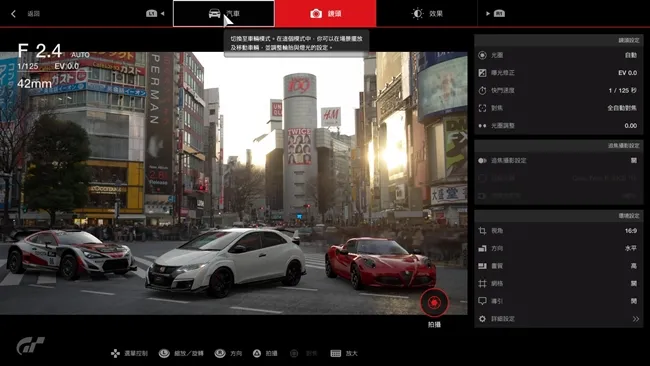The height and width of the screenshot is (366, 650).
Task: Click the R1 next-tab shoulder icon
Action: (x=499, y=14)
